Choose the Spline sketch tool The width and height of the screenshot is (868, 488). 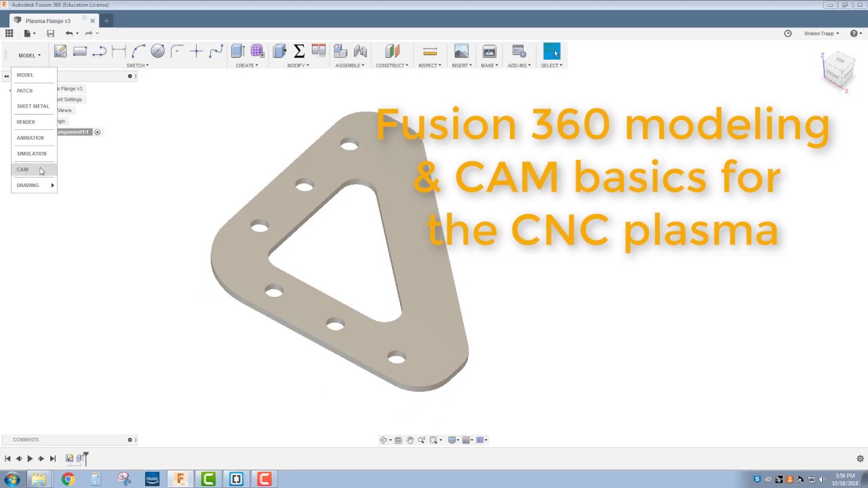(216, 51)
